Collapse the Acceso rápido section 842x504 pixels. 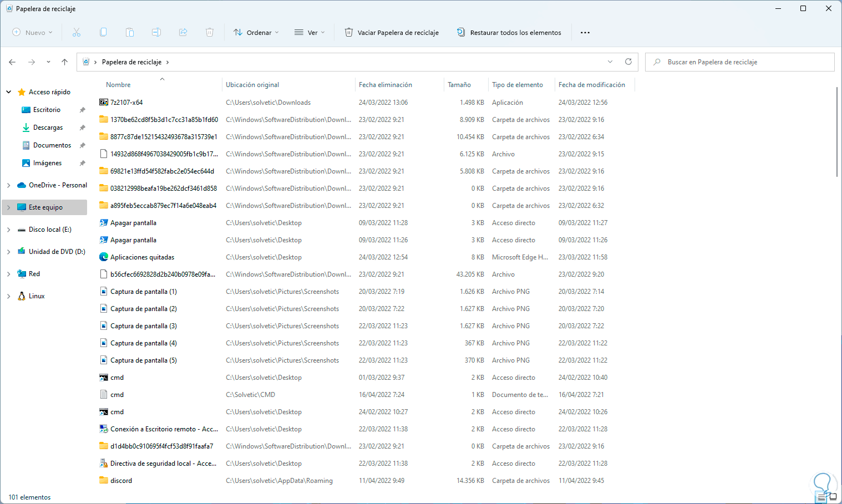pos(8,92)
